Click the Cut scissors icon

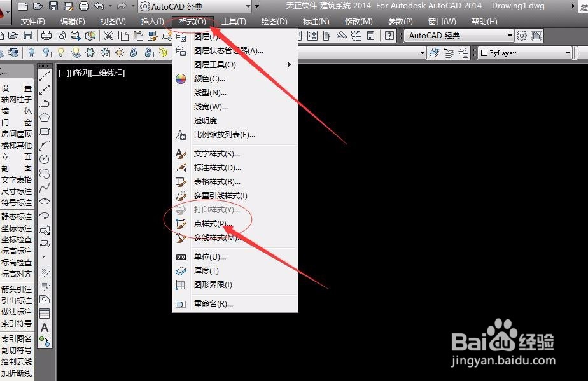pos(108,36)
